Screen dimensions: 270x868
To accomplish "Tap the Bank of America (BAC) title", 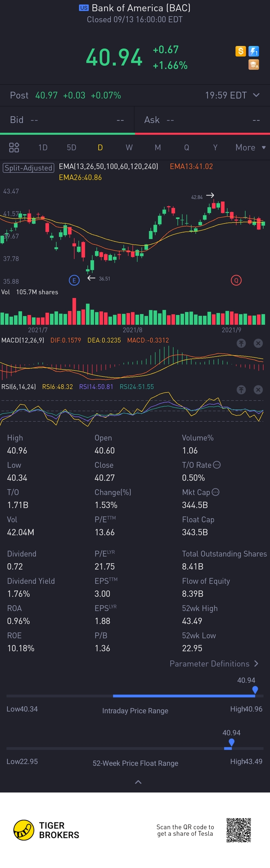I will [141, 8].
